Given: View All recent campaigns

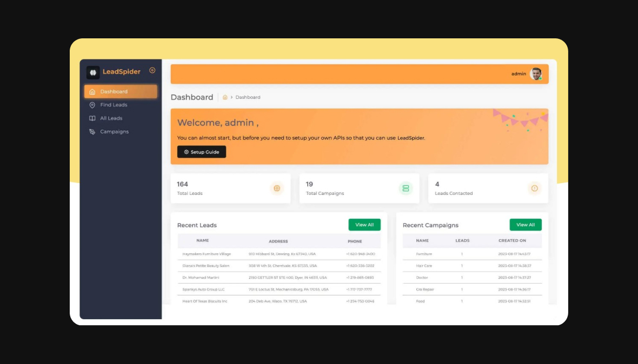Looking at the screenshot, I should [525, 225].
